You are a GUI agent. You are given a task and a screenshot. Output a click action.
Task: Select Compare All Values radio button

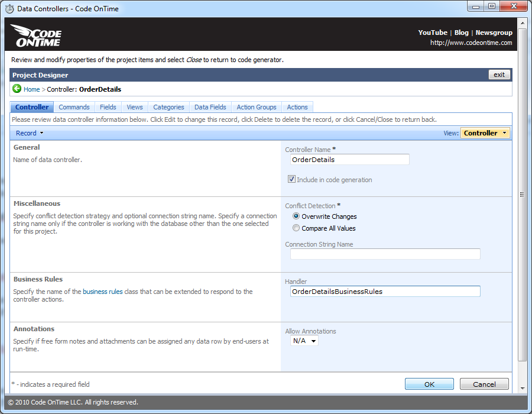click(296, 228)
